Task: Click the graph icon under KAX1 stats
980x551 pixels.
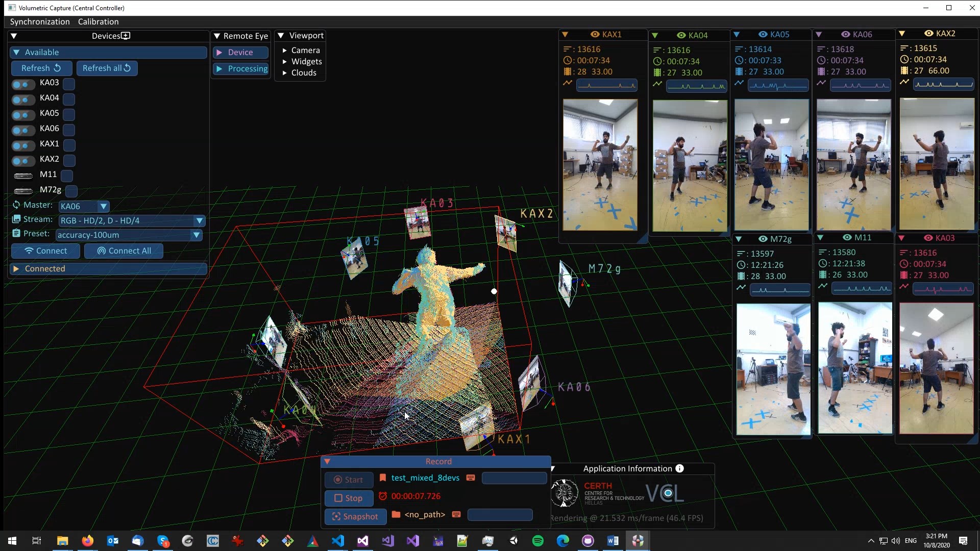Action: (x=568, y=83)
